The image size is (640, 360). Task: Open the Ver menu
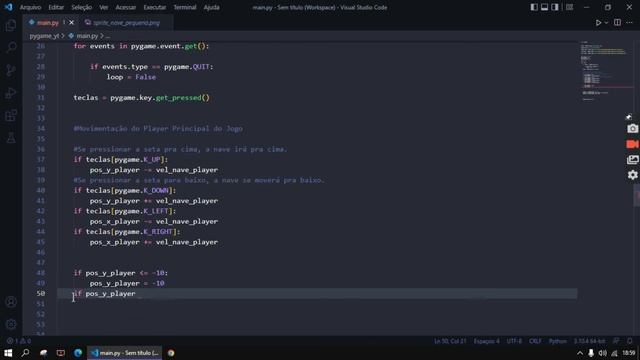click(x=104, y=7)
